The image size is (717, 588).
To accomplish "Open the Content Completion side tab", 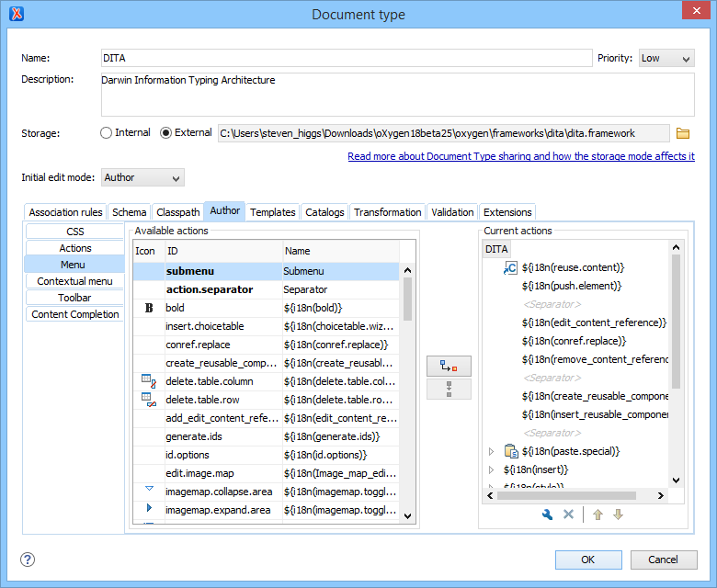I will (75, 314).
